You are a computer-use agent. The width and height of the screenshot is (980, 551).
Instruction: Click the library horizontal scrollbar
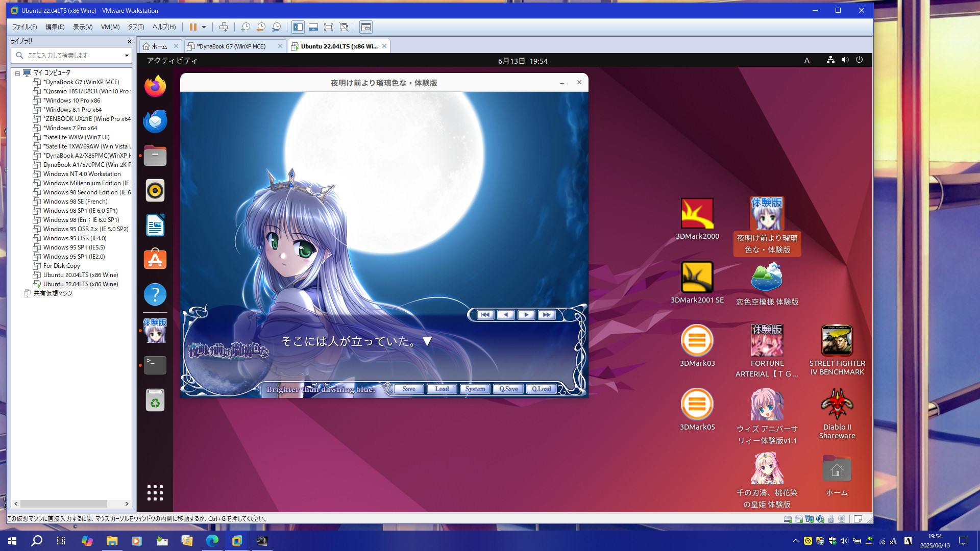point(64,504)
